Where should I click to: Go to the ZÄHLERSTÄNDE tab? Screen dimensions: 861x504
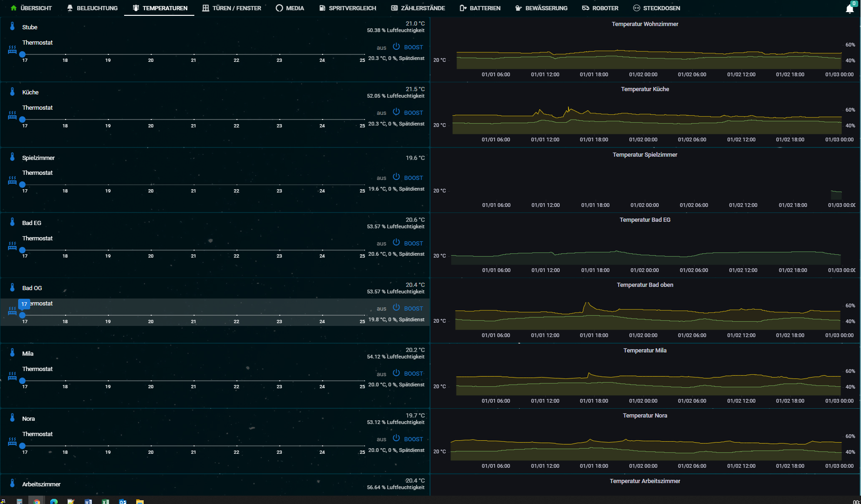418,8
